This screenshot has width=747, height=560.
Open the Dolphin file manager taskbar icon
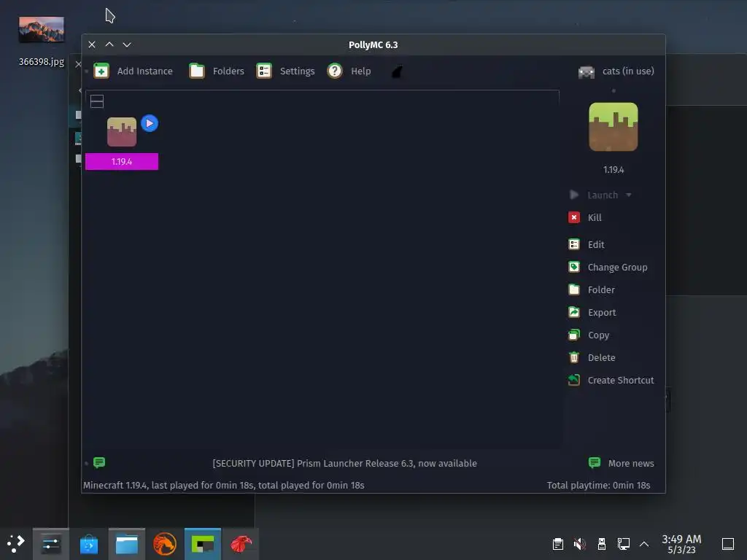coord(127,544)
